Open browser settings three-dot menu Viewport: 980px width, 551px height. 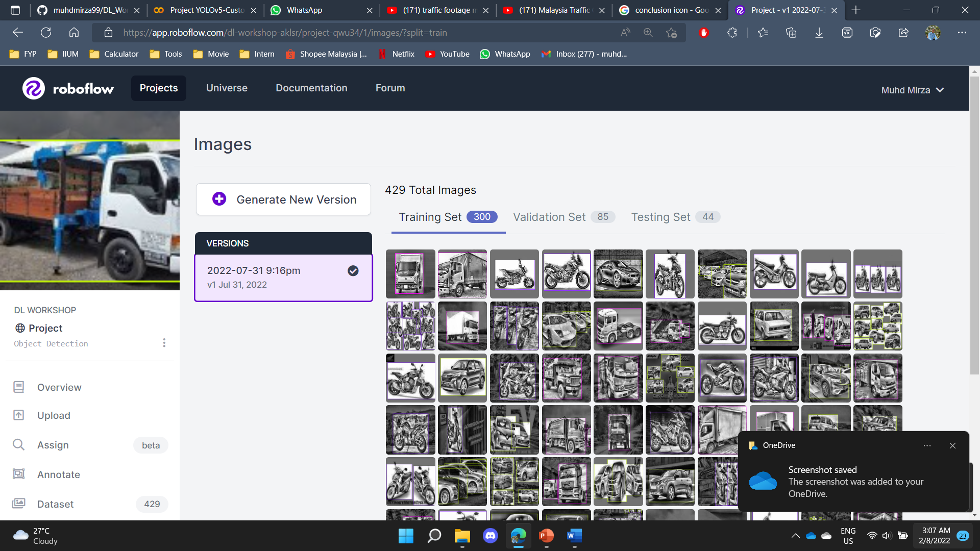coord(962,33)
